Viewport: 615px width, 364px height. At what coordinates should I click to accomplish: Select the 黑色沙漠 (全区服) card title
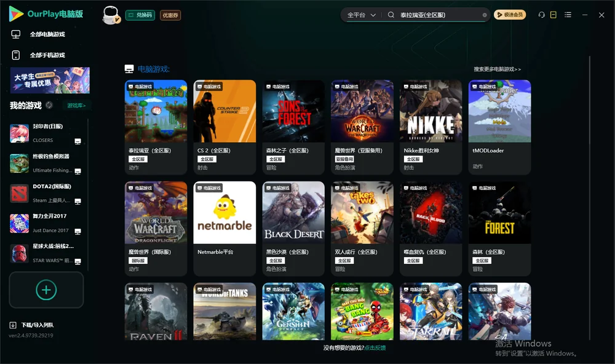(x=287, y=252)
